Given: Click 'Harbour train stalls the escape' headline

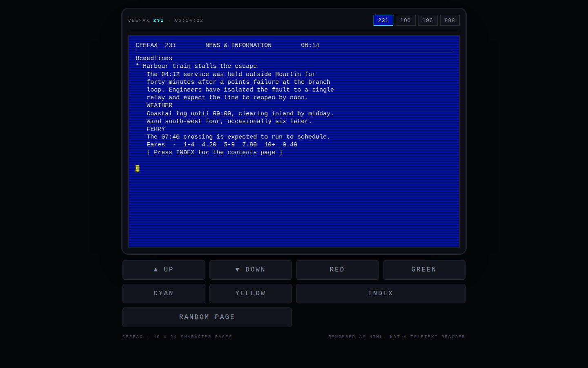Looking at the screenshot, I should click(x=200, y=66).
